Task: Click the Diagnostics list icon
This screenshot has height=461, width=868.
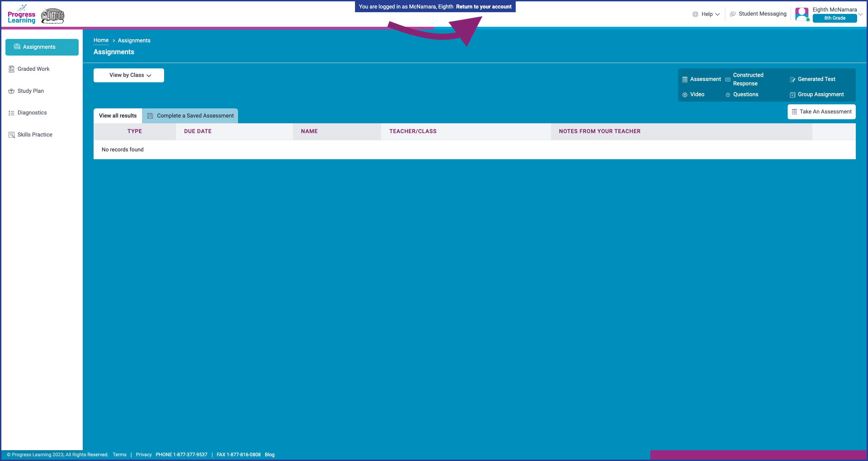Action: pyautogui.click(x=12, y=113)
